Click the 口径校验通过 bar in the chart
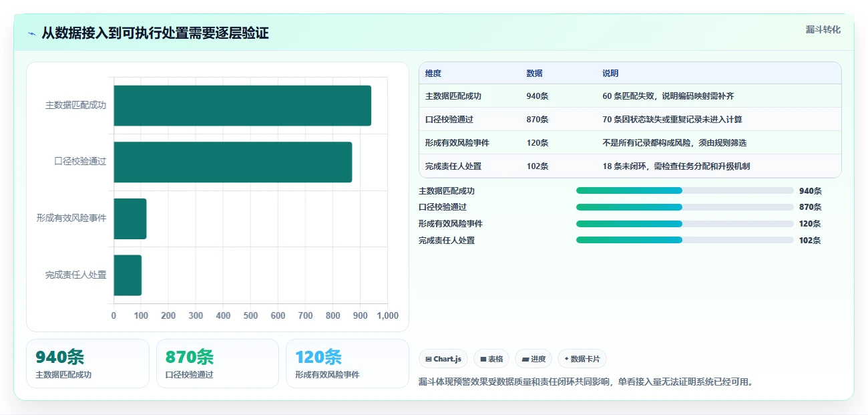 (232, 162)
